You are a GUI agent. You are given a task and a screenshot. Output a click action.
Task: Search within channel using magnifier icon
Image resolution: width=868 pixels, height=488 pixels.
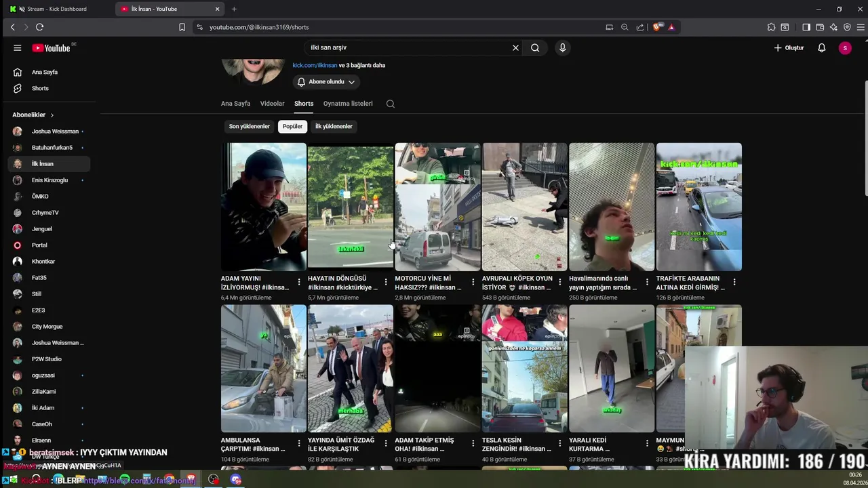point(390,104)
